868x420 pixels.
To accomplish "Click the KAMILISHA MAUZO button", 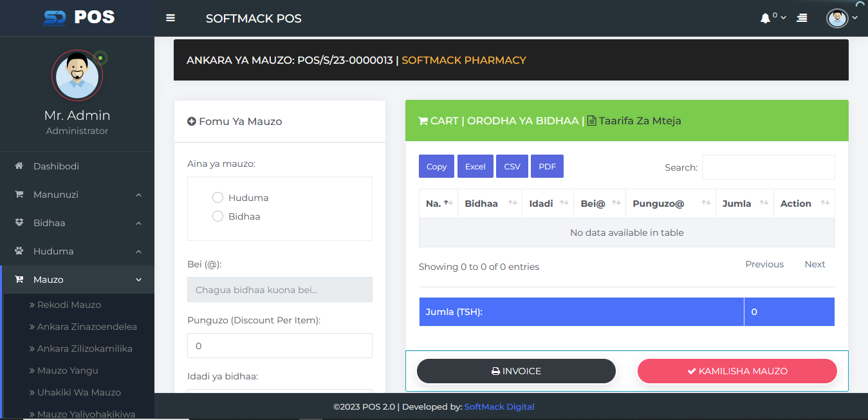I will tap(737, 371).
